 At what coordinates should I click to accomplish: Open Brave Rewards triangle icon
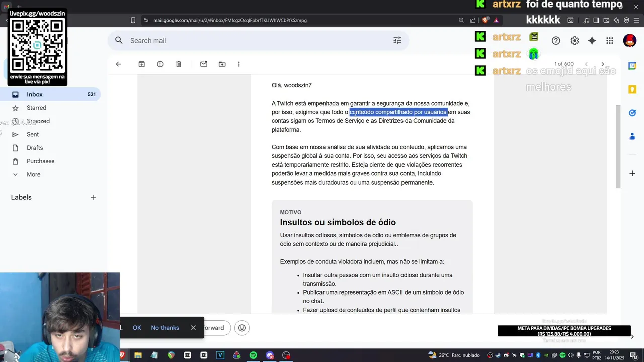496,20
